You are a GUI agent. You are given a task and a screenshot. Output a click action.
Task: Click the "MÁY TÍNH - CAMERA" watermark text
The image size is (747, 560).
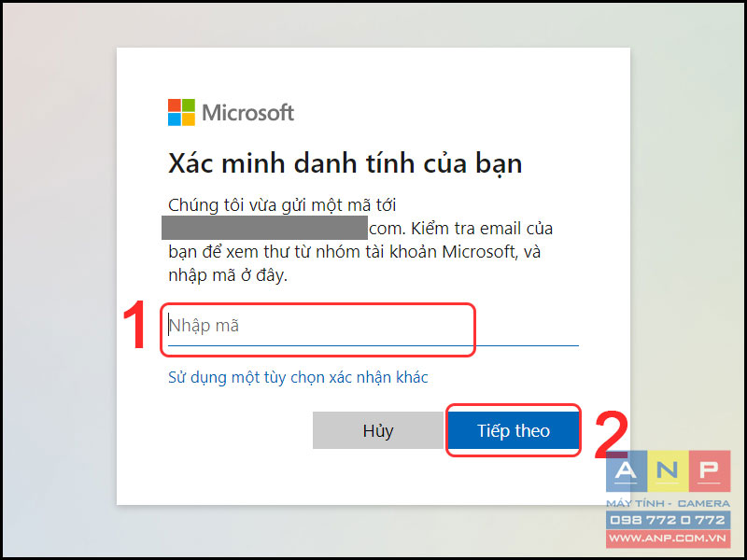coord(668,503)
